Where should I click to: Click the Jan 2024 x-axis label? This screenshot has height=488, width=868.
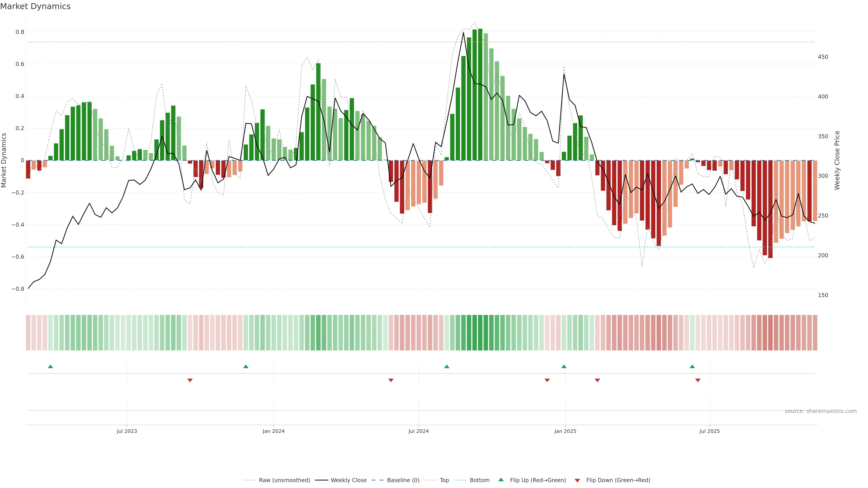point(274,431)
